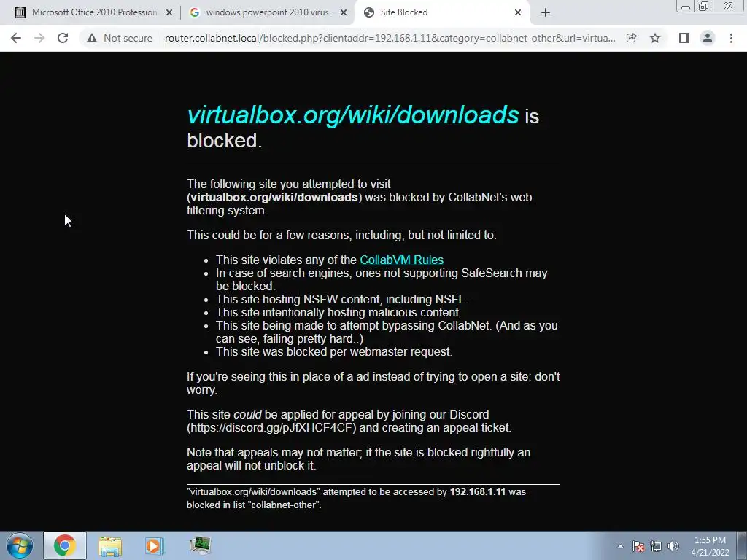
Task: Click the taskbar clock showing 1:55 PM
Action: click(x=710, y=546)
